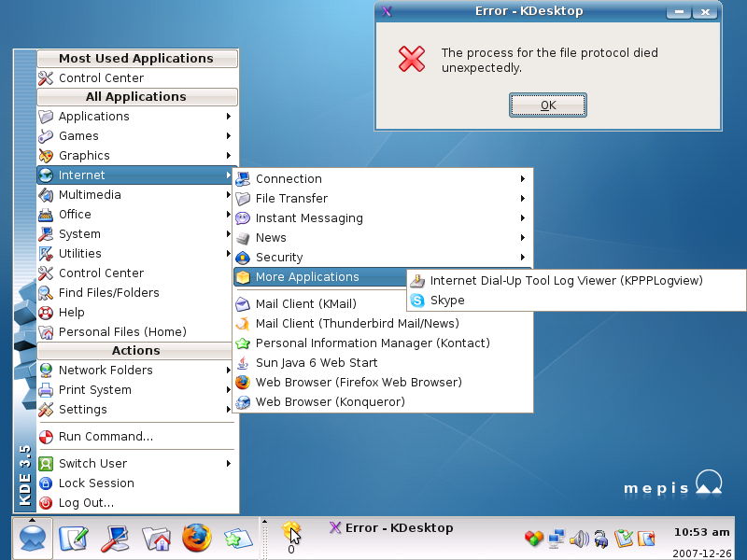Open the System menu entry
Image resolution: width=747 pixels, height=560 pixels.
point(134,234)
